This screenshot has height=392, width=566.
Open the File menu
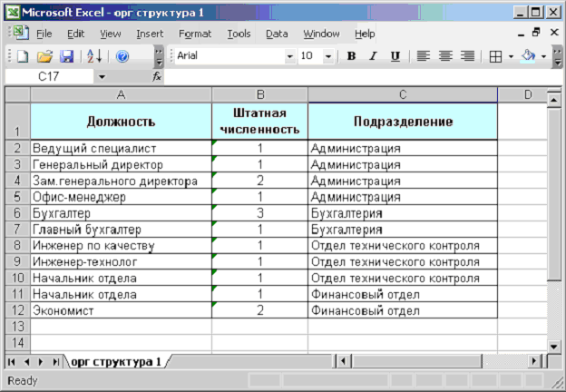(44, 34)
